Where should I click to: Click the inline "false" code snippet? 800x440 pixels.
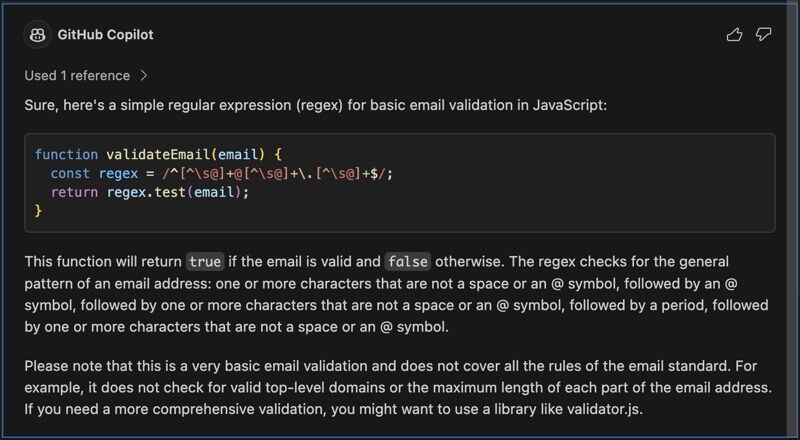[408, 262]
